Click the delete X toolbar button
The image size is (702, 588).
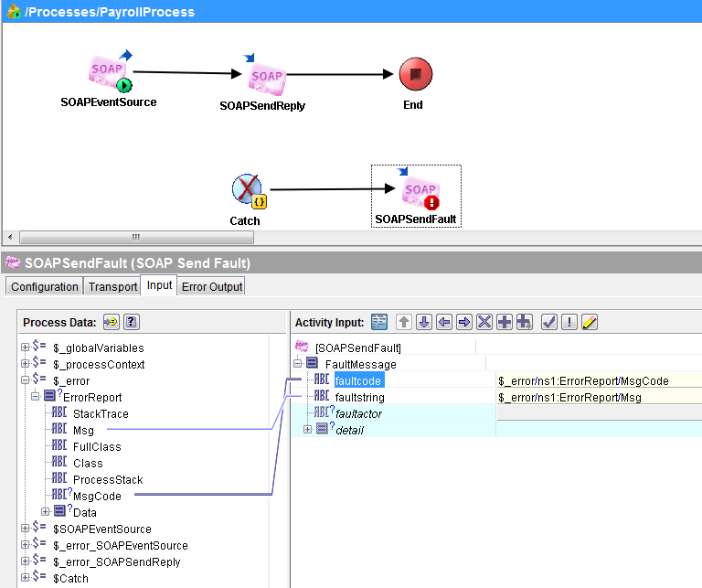point(484,322)
